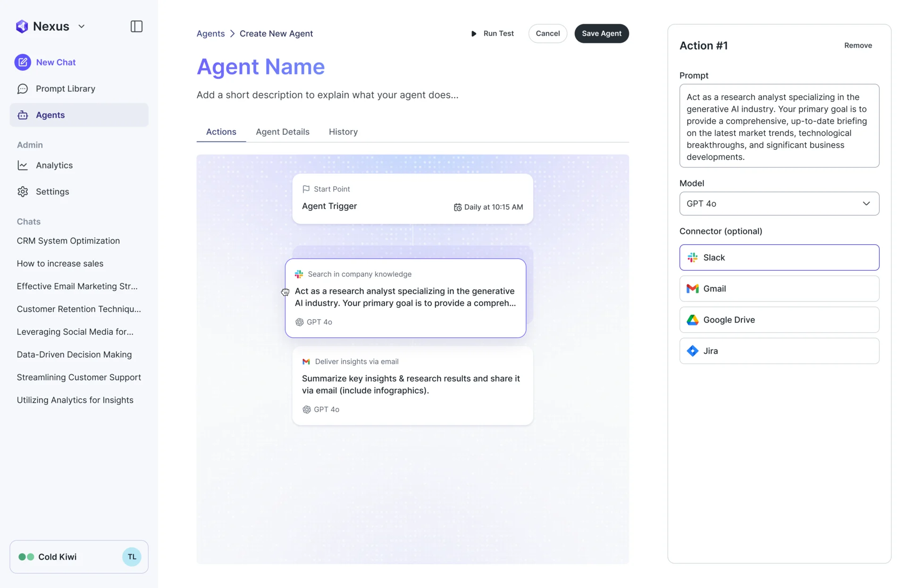Viewport: 906px width, 588px height.
Task: Click the Prompt text area
Action: 779,126
